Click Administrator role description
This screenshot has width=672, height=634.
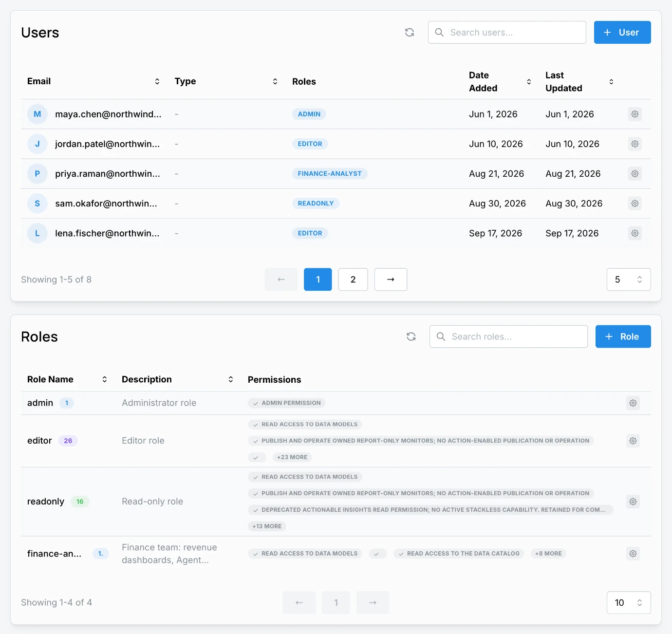point(159,403)
